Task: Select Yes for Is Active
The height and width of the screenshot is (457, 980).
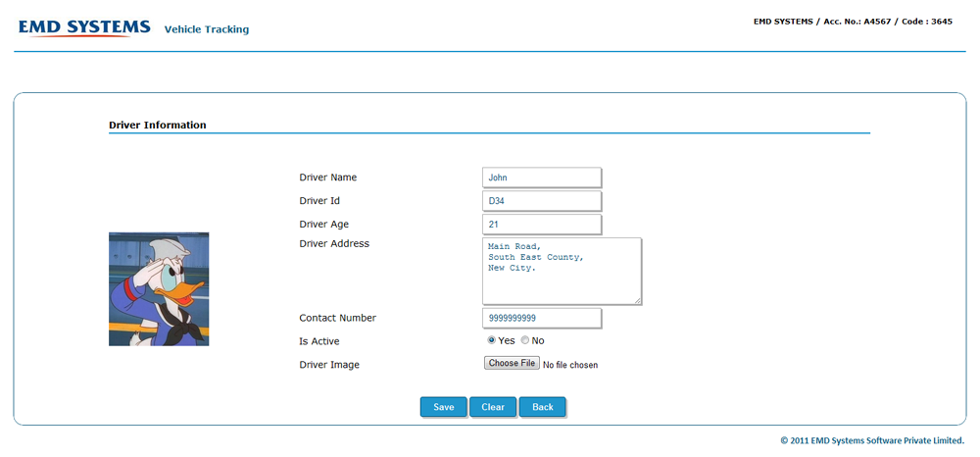Action: [492, 340]
